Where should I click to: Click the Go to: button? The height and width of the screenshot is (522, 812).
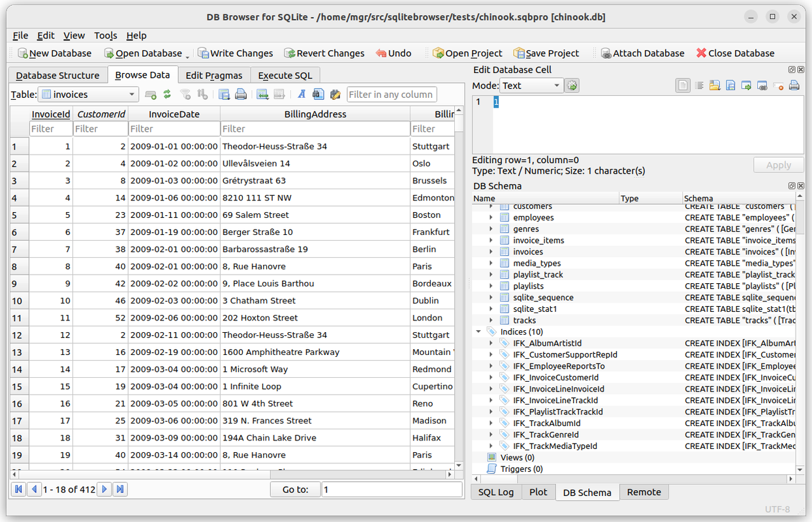tap(296, 489)
